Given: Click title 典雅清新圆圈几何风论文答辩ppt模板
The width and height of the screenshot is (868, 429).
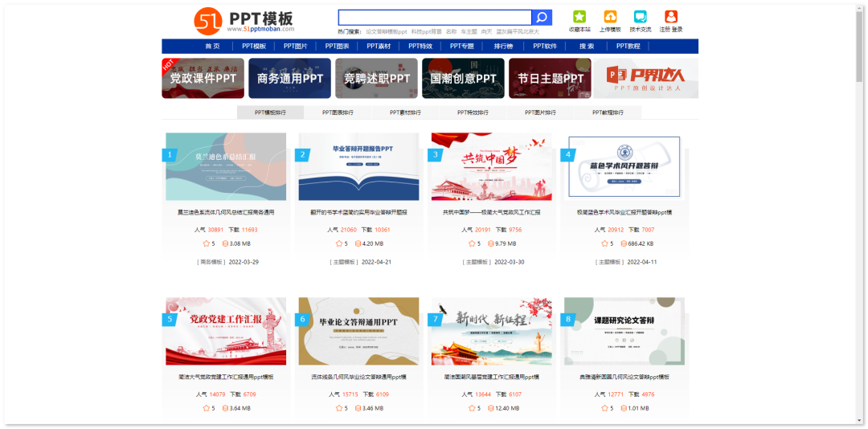Looking at the screenshot, I should (x=624, y=377).
